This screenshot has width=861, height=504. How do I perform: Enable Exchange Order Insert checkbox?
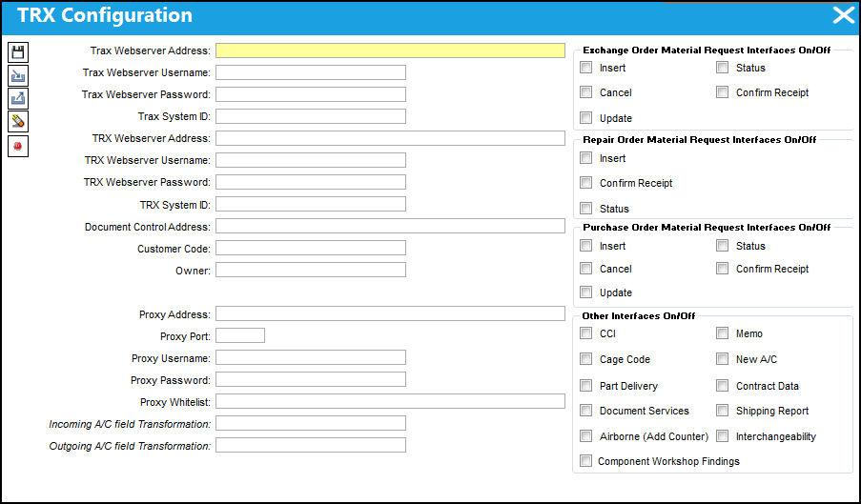coord(586,68)
